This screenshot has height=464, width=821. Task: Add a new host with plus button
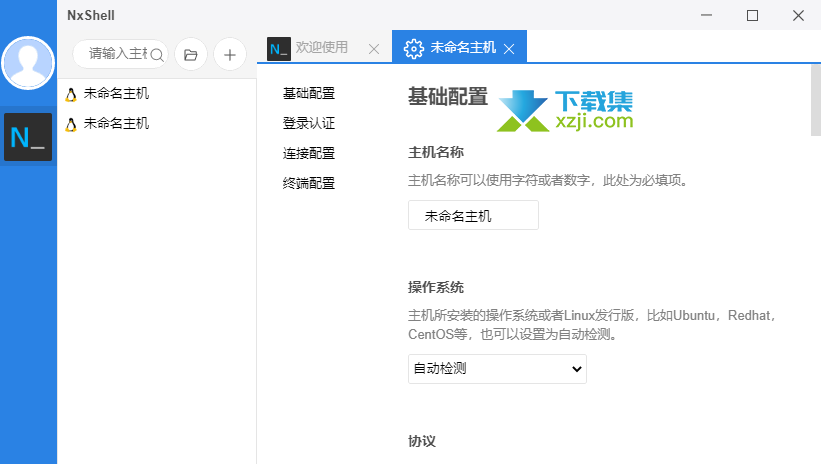pos(230,54)
